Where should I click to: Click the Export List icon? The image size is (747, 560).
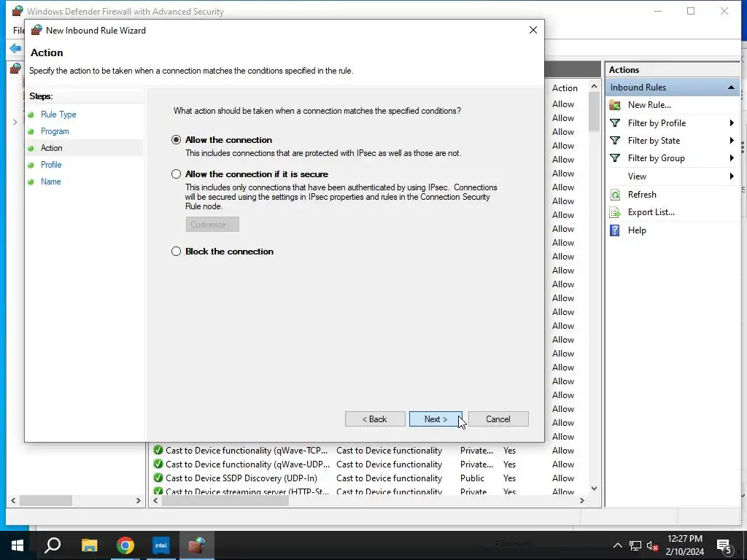[615, 212]
